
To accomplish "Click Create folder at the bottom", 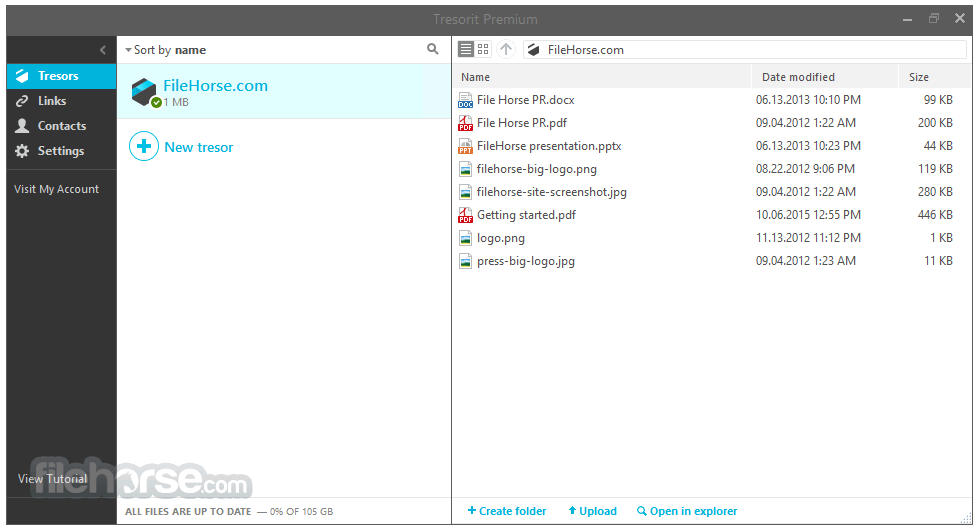I will [x=507, y=511].
